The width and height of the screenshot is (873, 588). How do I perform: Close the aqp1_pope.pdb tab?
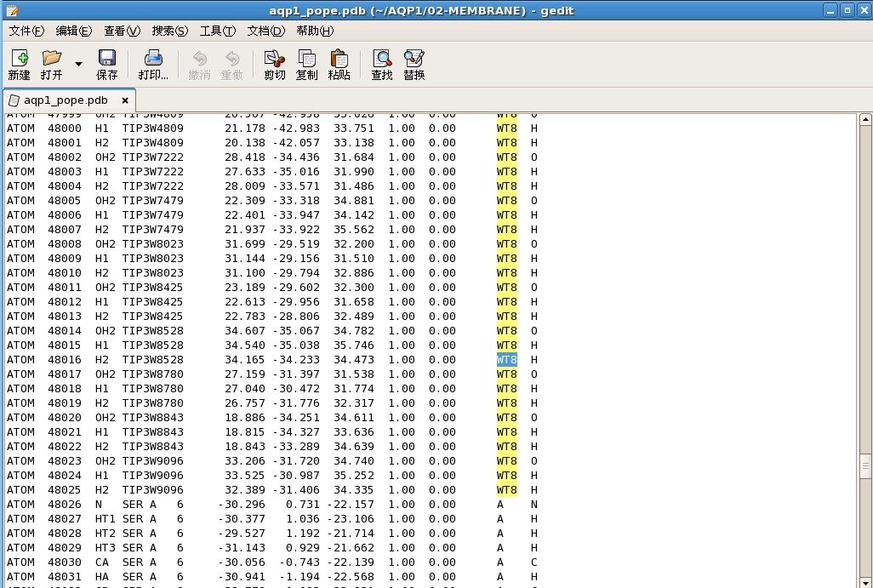coord(125,100)
